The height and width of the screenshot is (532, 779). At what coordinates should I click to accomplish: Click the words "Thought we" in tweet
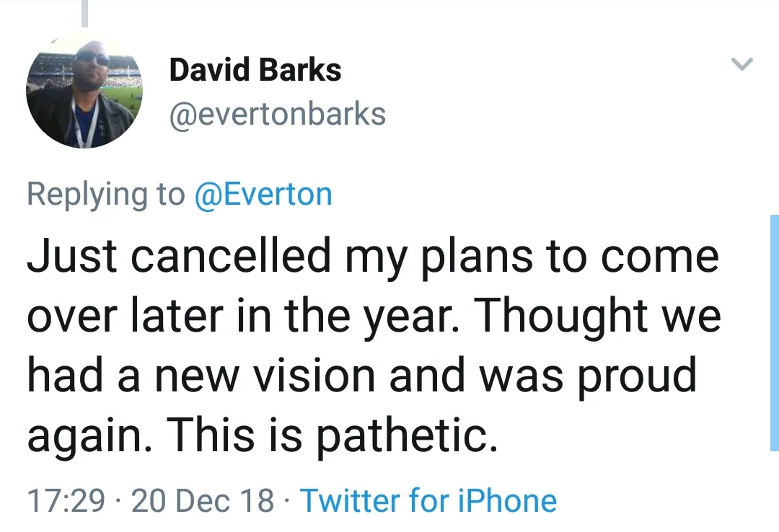pyautogui.click(x=597, y=315)
